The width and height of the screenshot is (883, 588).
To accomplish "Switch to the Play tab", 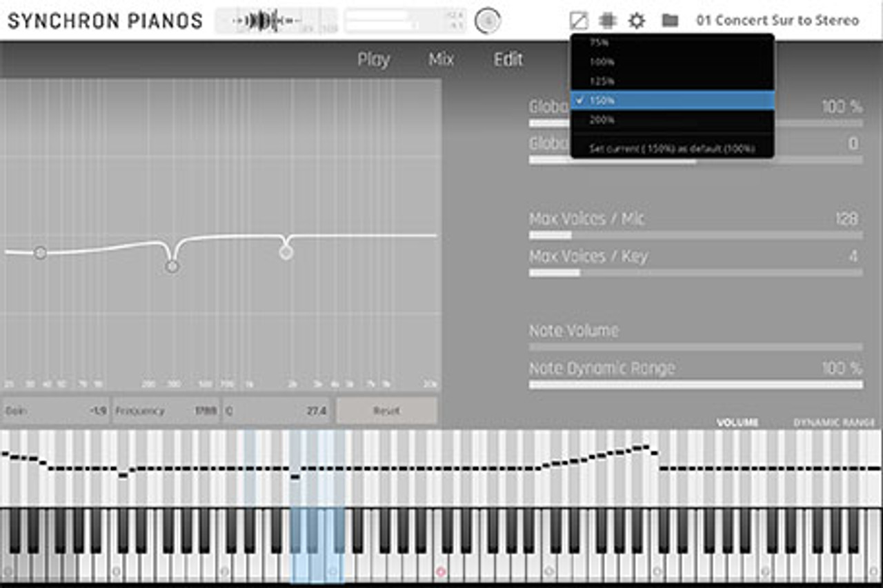I will tap(373, 60).
